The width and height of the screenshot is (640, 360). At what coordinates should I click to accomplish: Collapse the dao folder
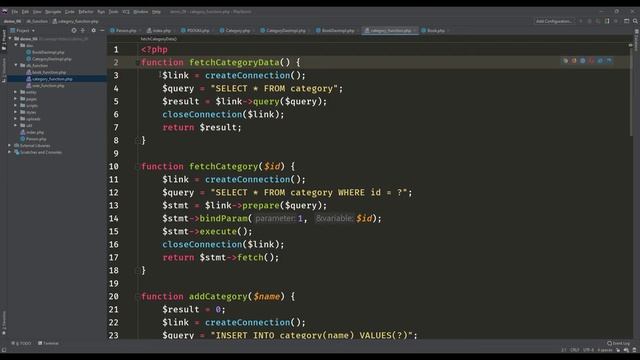coord(16,45)
